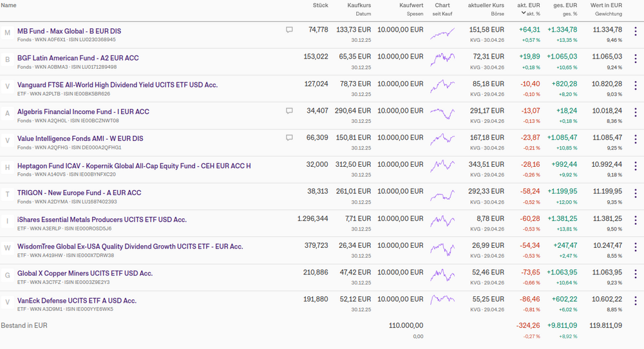This screenshot has height=349, width=644.
Task: Open Value Intelligence Fonds AMI link
Action: click(x=80, y=139)
